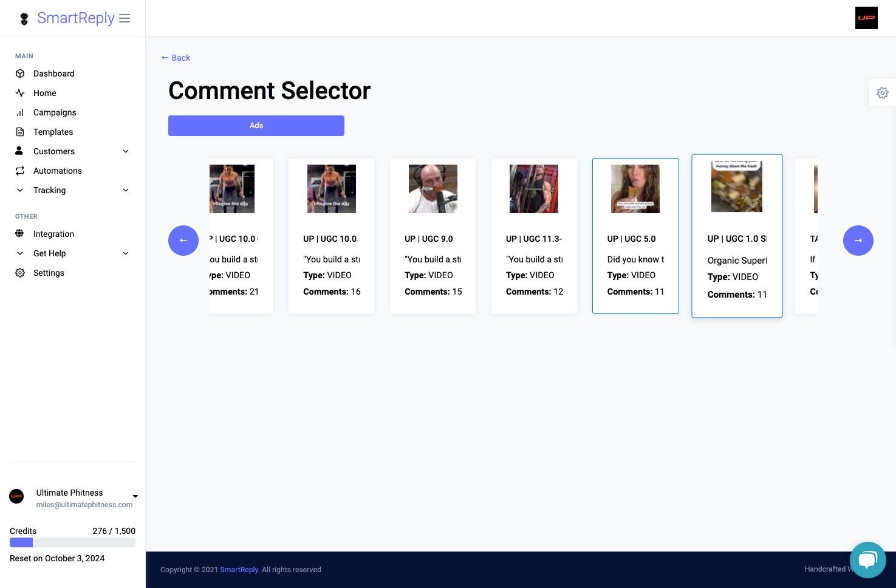
Task: Click the Dashboard cube icon
Action: pos(20,73)
